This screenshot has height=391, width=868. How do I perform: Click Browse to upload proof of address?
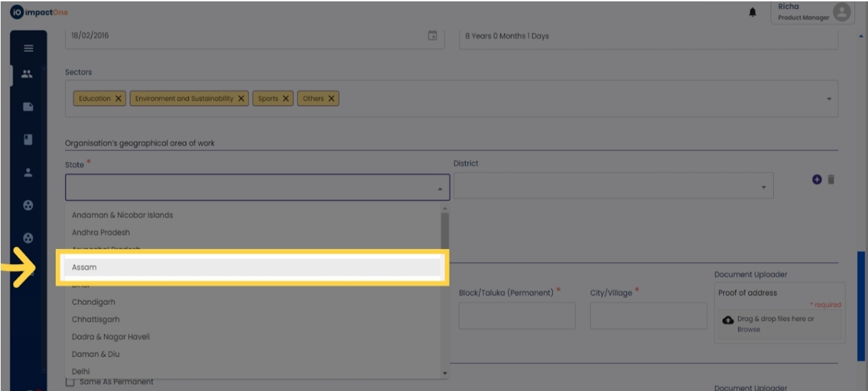(x=749, y=329)
